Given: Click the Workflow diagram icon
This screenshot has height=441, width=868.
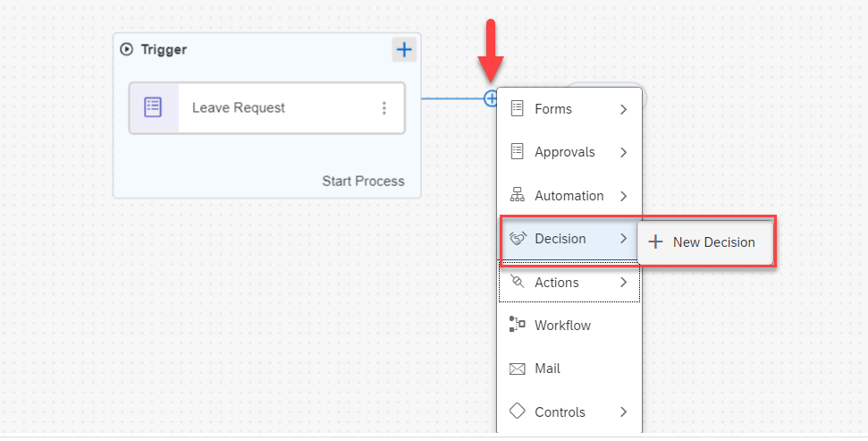Looking at the screenshot, I should (x=517, y=325).
